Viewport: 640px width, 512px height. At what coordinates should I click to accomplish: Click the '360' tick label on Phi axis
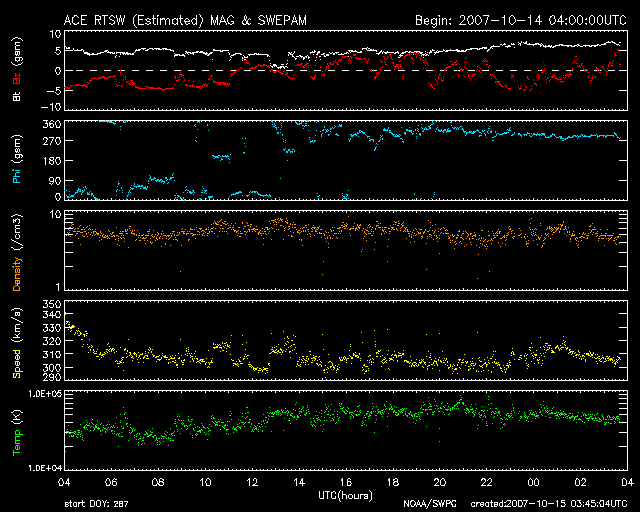(x=52, y=125)
